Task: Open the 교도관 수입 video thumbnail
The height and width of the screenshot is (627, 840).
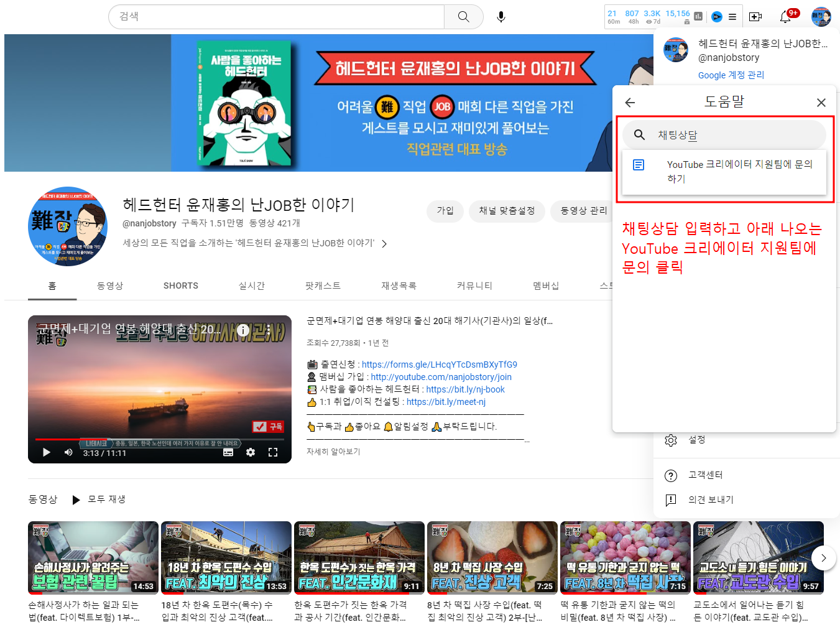Action: (759, 557)
